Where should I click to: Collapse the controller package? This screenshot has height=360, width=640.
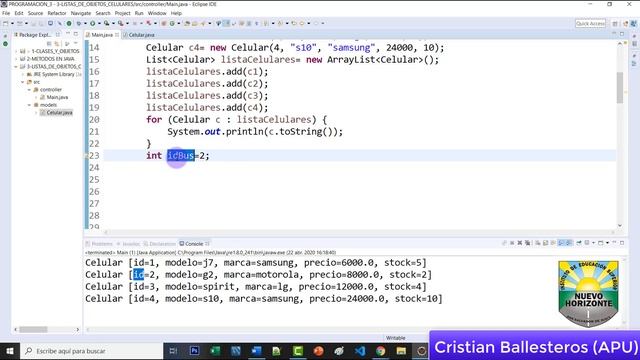[x=29, y=89]
